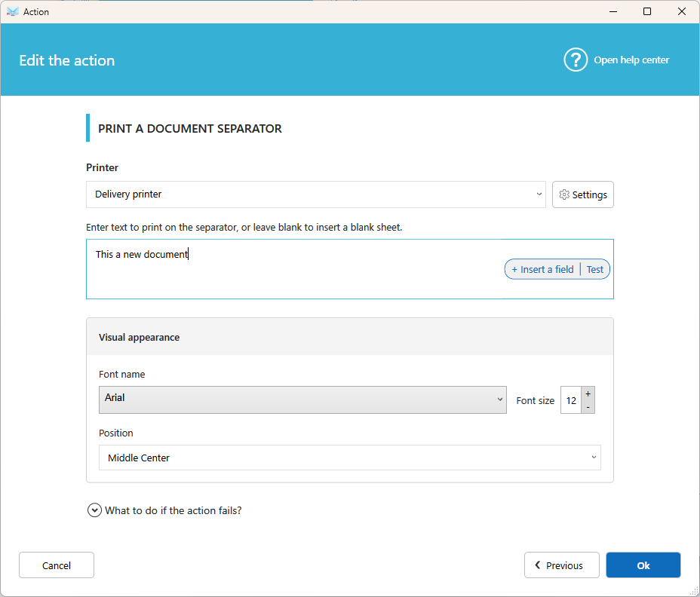Open the Arial font name dropdown
Screen dimensions: 700x597
click(302, 400)
